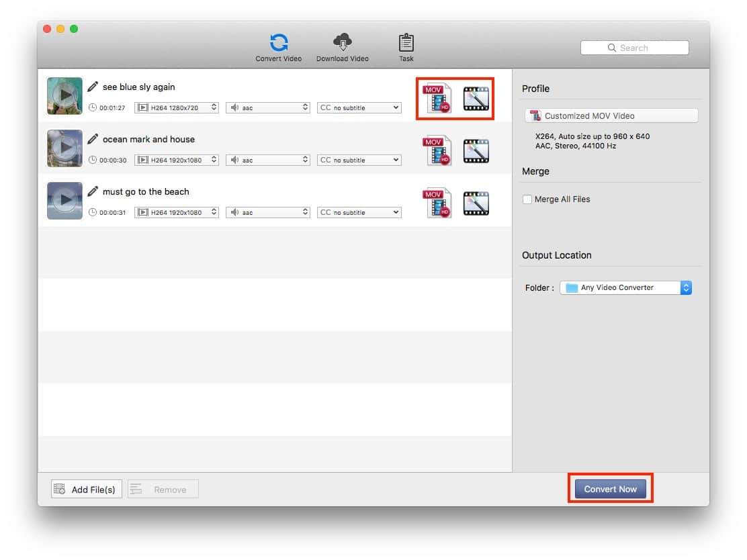Click the 00:00:31 duration value

tap(112, 213)
